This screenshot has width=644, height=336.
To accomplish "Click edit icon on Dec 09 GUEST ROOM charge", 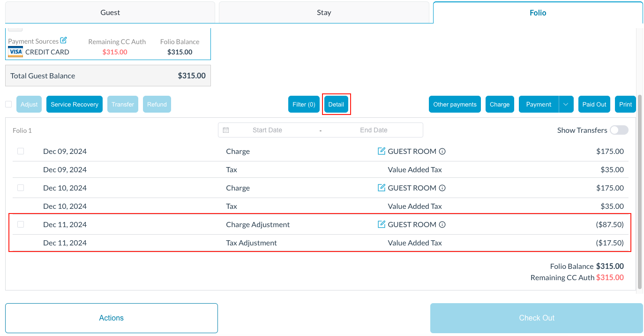I will (x=382, y=151).
